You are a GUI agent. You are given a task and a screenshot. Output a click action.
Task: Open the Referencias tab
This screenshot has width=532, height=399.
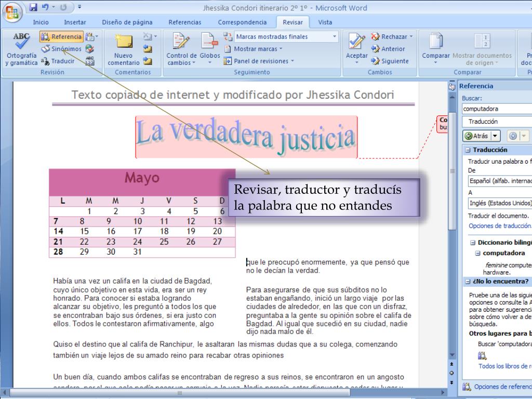click(x=185, y=22)
